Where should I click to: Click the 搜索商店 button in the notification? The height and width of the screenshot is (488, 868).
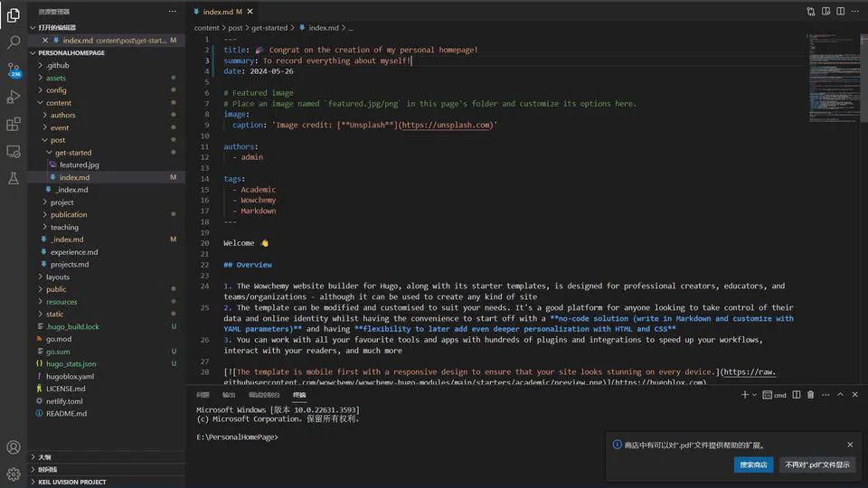tap(753, 465)
